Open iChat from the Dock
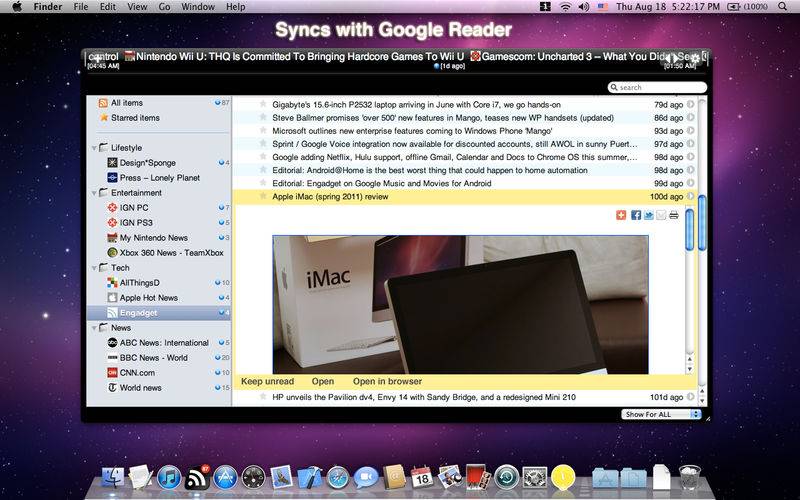The image size is (800, 500). (366, 478)
